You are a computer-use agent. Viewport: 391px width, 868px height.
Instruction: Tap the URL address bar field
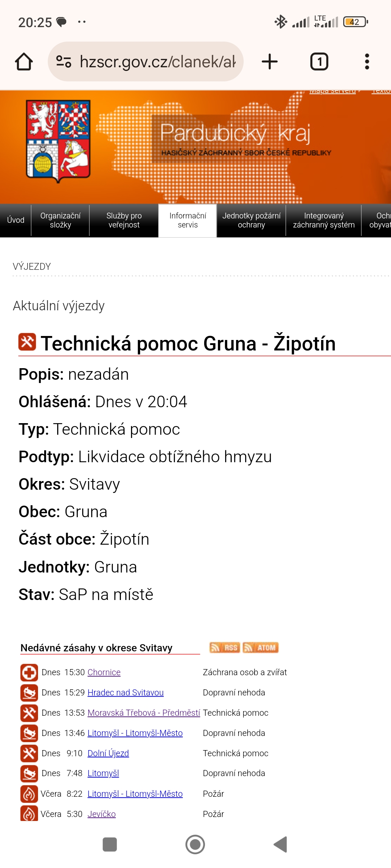click(146, 61)
